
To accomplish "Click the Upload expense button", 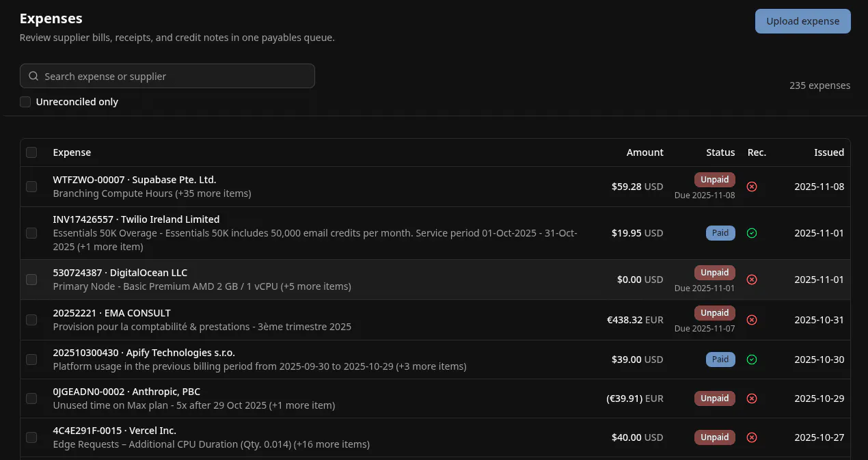I will point(802,21).
